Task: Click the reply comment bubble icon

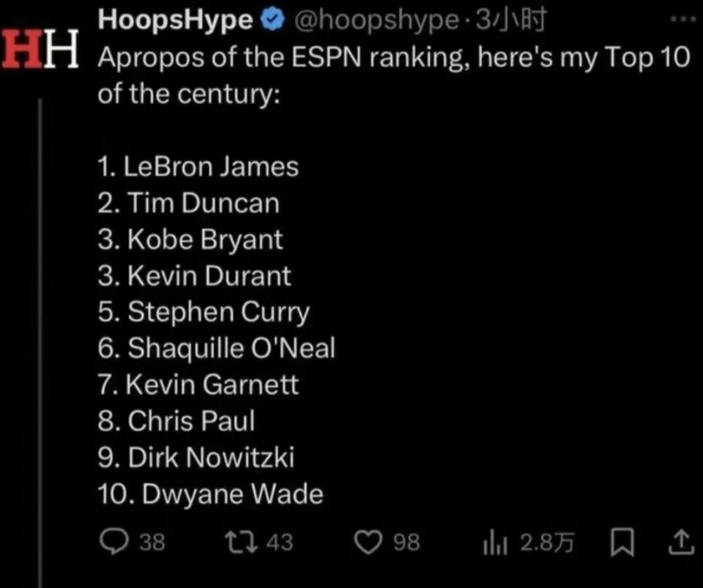Action: point(113,541)
